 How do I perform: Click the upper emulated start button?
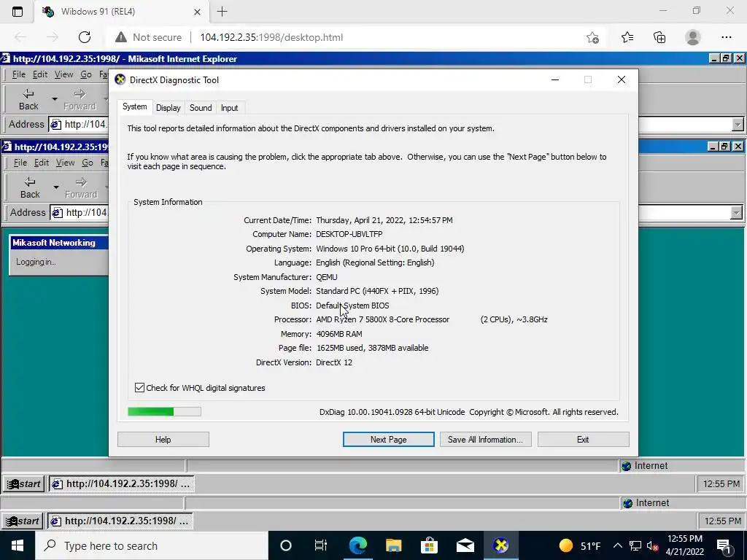pyautogui.click(x=24, y=484)
